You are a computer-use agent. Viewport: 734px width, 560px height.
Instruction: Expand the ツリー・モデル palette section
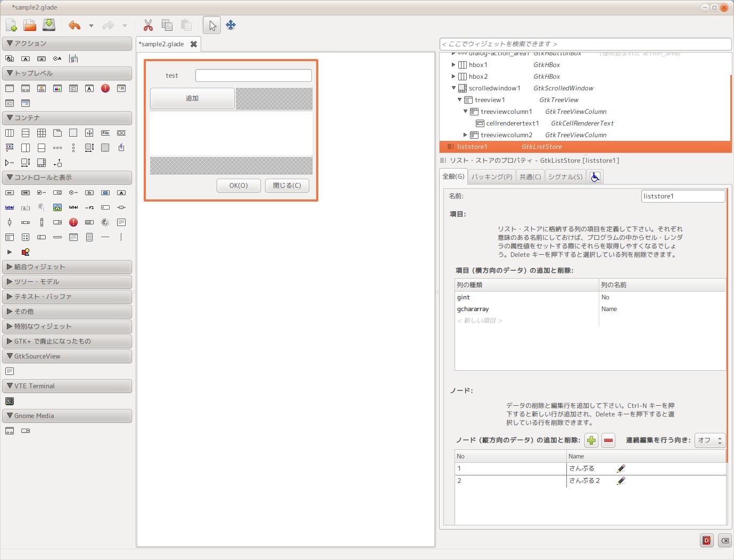67,282
